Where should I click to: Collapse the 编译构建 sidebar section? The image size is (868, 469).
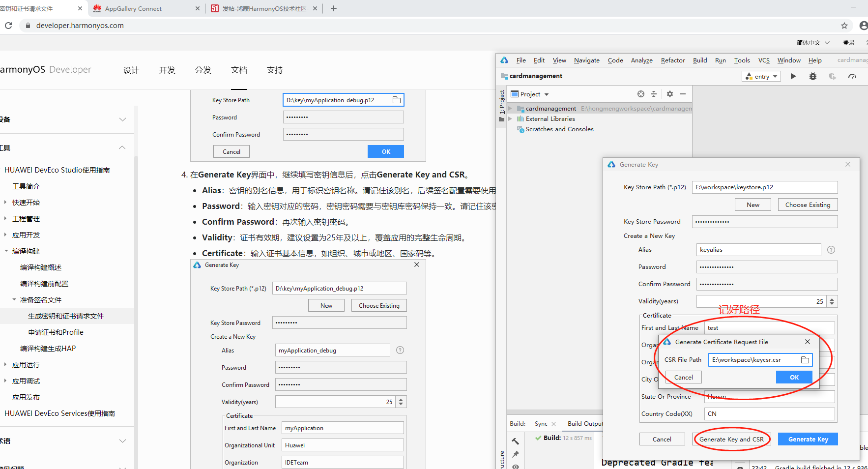pyautogui.click(x=6, y=251)
